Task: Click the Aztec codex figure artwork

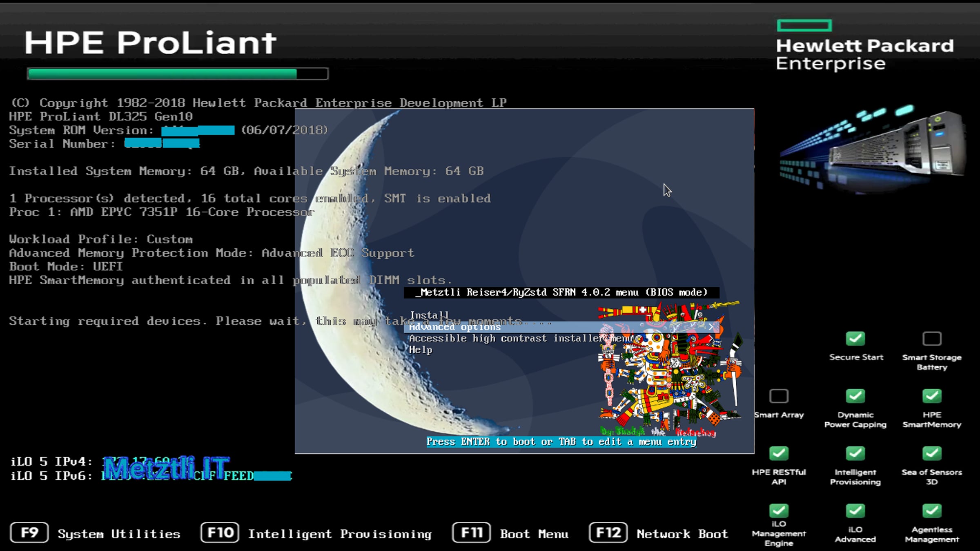Action: coord(670,368)
